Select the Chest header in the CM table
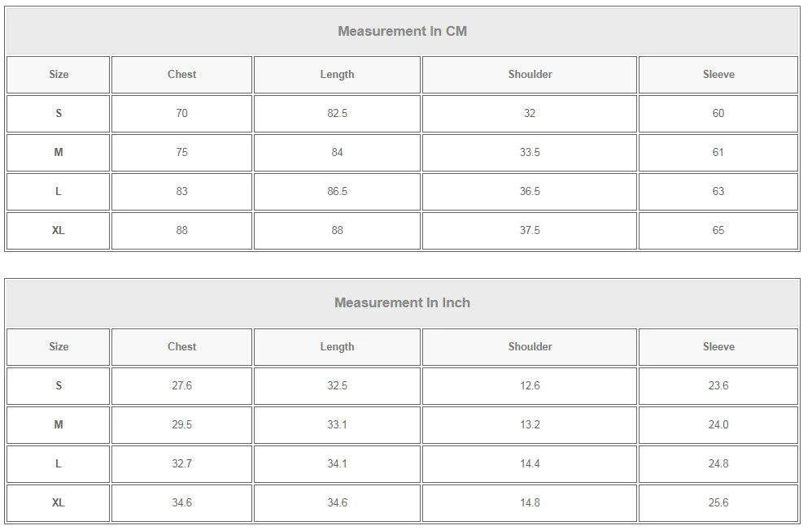 point(181,75)
